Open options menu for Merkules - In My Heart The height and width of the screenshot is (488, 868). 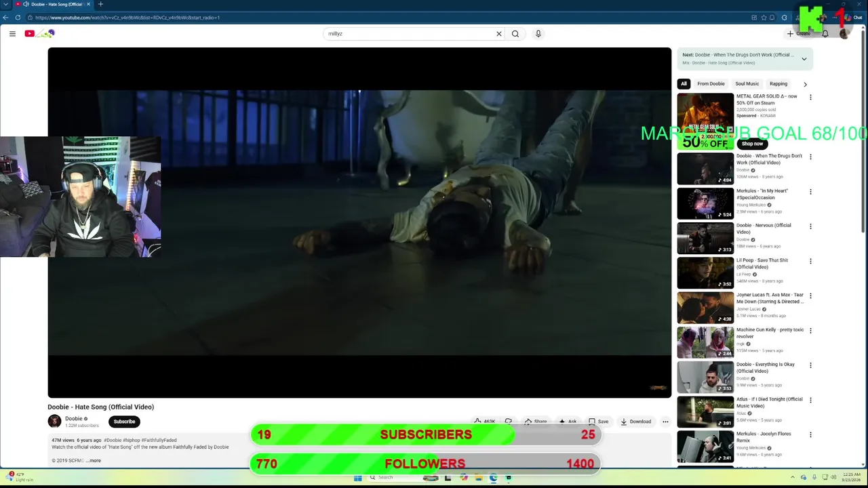tap(810, 192)
